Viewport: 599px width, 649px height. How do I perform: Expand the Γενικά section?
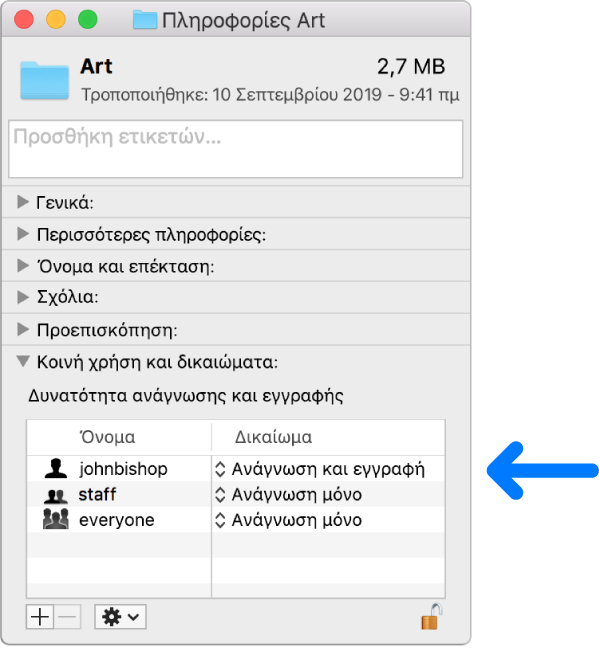tap(22, 202)
